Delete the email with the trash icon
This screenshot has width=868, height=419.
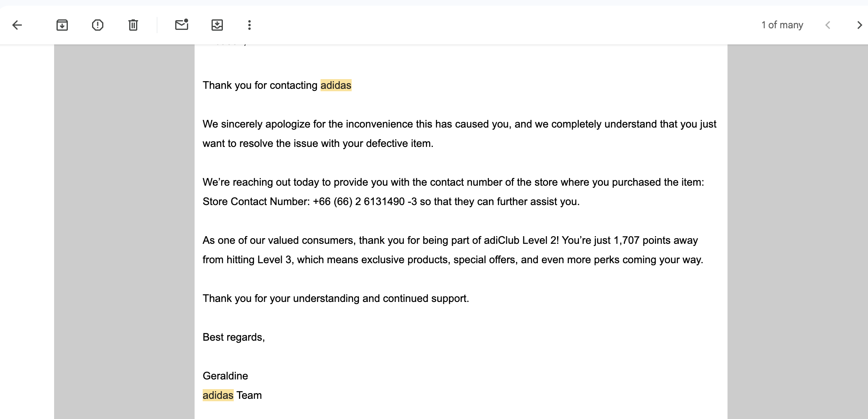point(133,25)
